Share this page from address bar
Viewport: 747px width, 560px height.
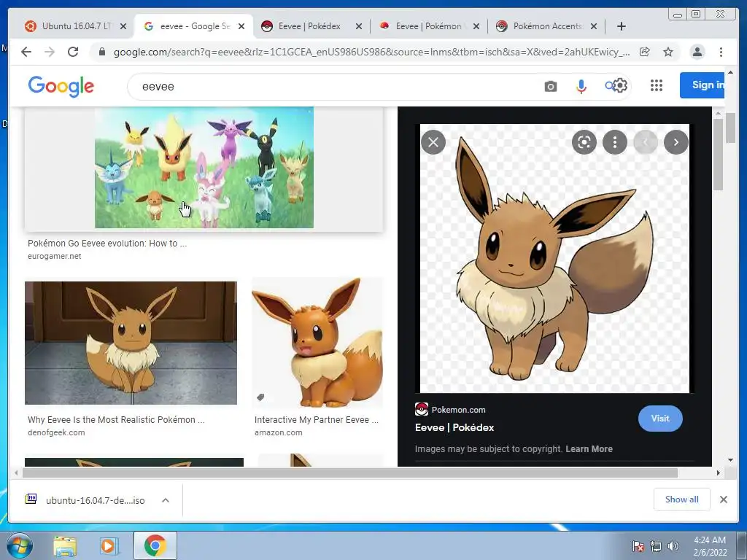[x=645, y=52]
